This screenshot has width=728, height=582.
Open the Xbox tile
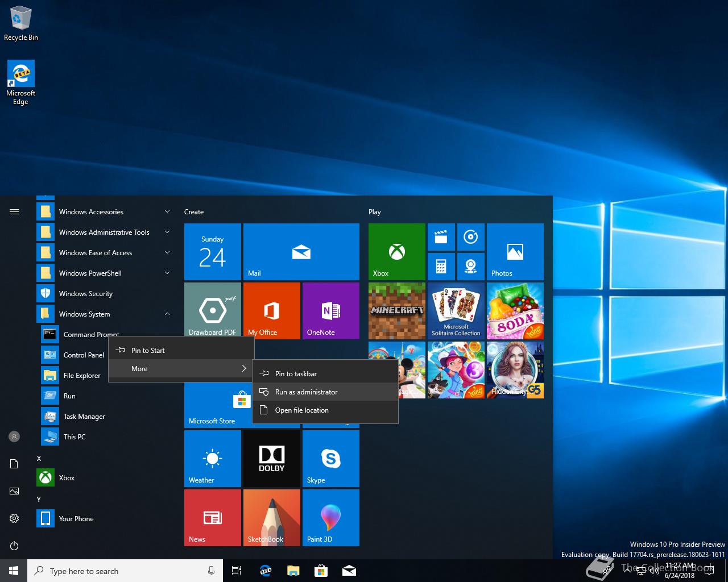pyautogui.click(x=397, y=252)
